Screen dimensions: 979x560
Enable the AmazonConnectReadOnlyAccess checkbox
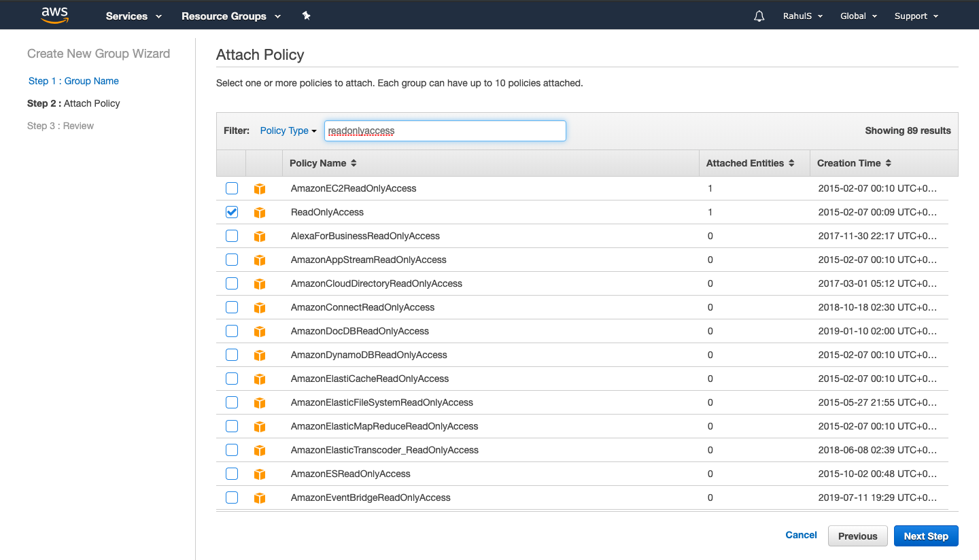(x=231, y=307)
